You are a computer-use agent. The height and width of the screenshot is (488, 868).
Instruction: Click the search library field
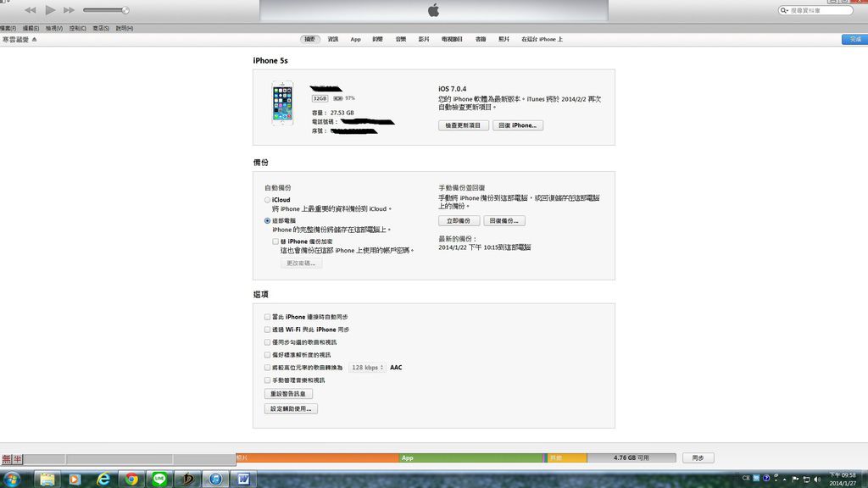coord(816,10)
